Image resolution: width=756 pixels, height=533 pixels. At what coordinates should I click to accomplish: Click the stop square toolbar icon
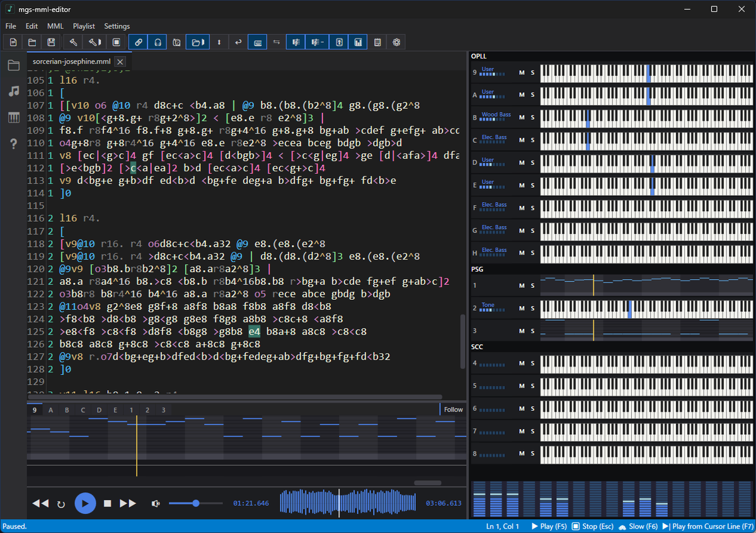(117, 42)
